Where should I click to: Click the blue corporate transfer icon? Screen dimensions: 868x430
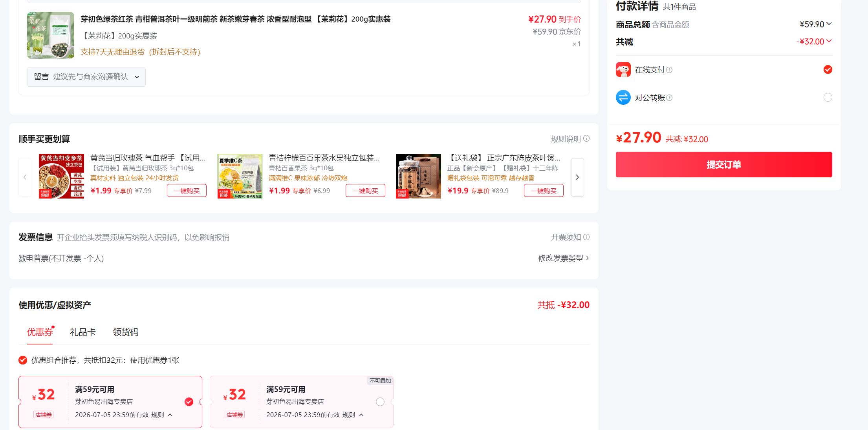pyautogui.click(x=623, y=97)
